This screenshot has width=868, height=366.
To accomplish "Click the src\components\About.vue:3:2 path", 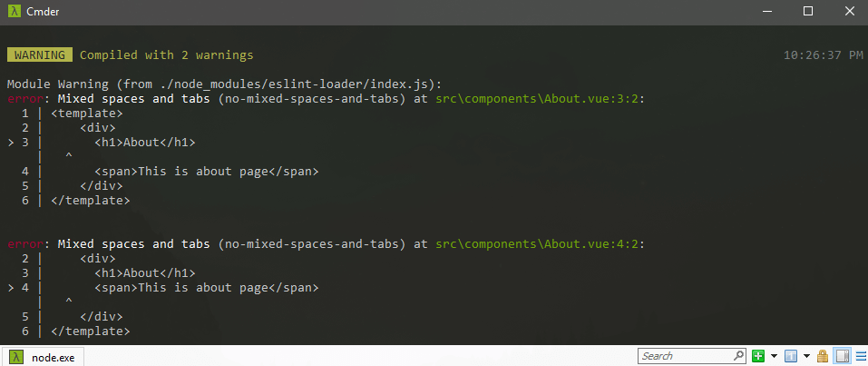I will point(539,99).
